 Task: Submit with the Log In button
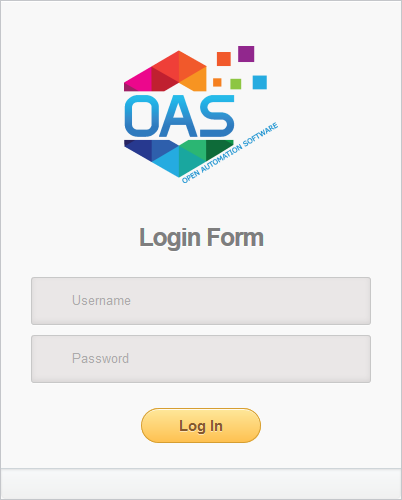201,426
